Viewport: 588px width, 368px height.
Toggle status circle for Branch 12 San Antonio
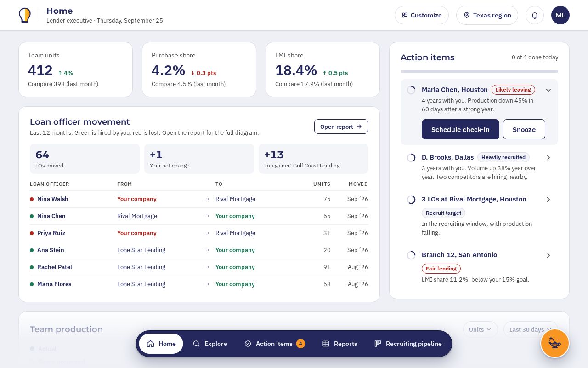tap(411, 255)
